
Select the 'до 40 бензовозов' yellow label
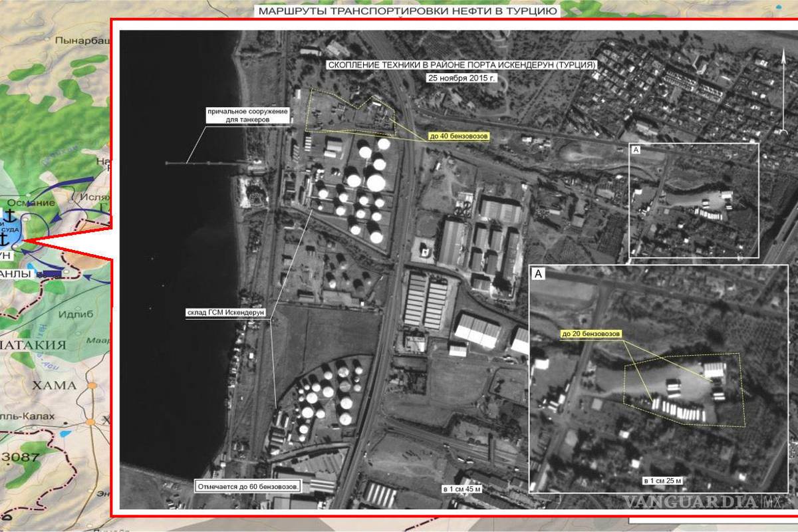click(x=458, y=136)
